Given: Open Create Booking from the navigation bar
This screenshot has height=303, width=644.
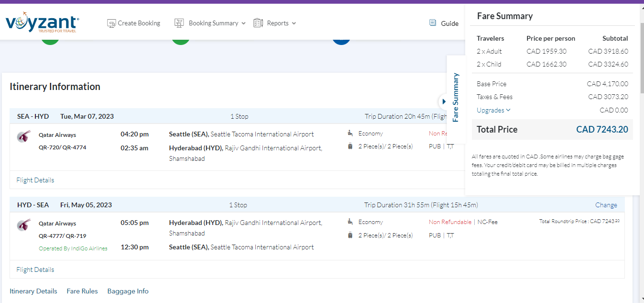Looking at the screenshot, I should [139, 23].
